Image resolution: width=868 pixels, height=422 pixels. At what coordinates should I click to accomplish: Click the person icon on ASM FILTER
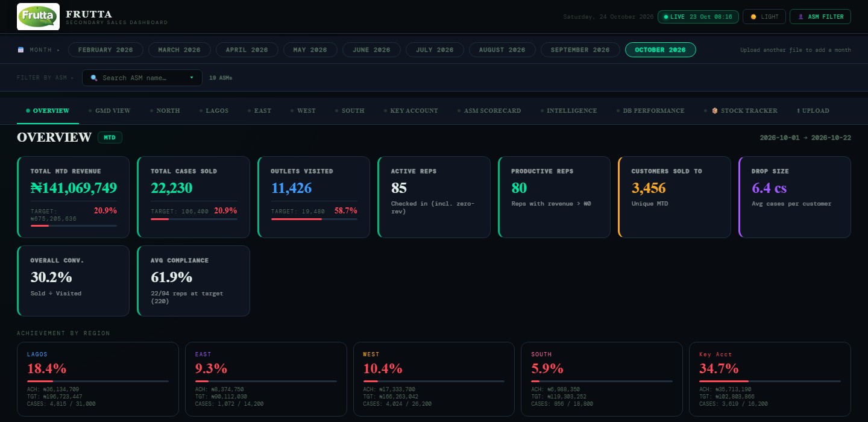click(x=801, y=17)
